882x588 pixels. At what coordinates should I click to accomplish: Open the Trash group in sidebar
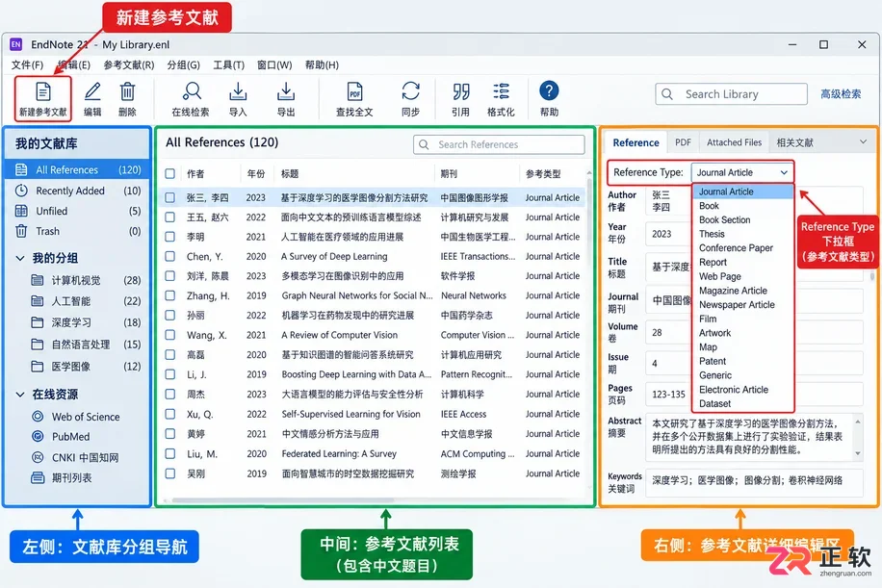point(78,231)
